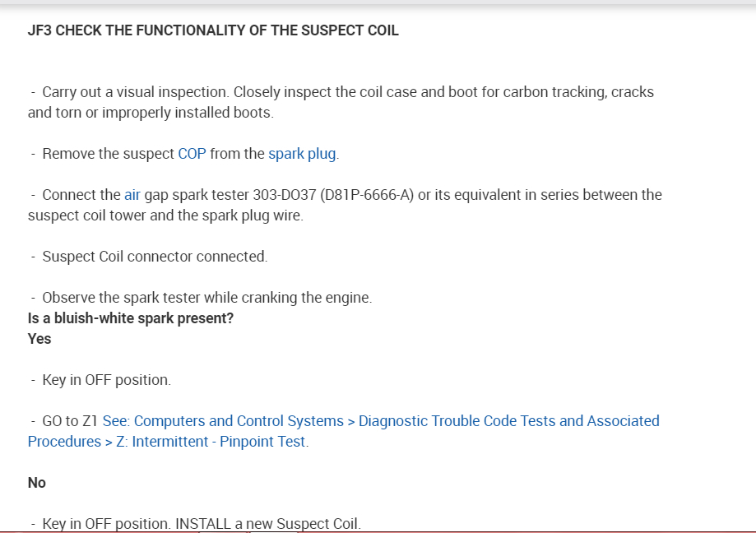Select the bold No answer label
This screenshot has height=533, width=756.
pos(37,483)
